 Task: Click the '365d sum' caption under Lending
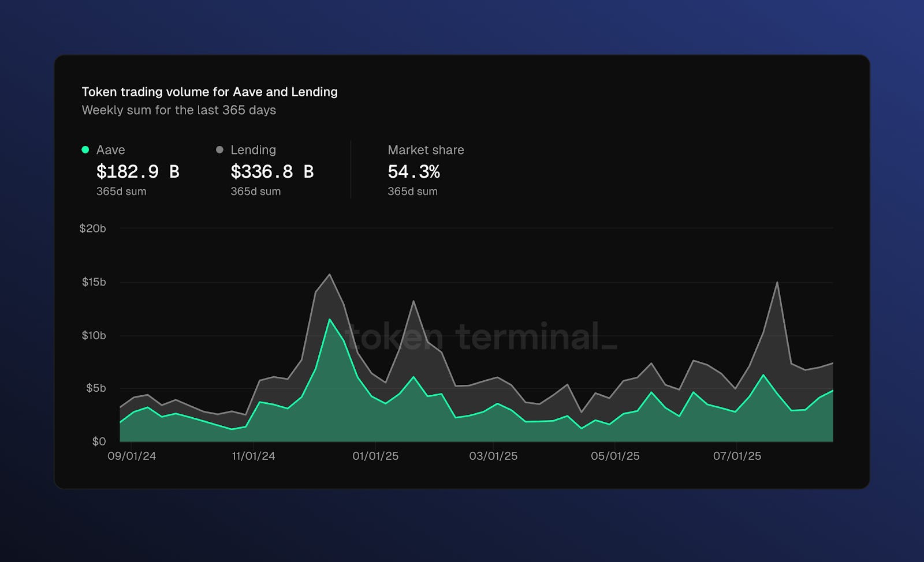pyautogui.click(x=255, y=192)
